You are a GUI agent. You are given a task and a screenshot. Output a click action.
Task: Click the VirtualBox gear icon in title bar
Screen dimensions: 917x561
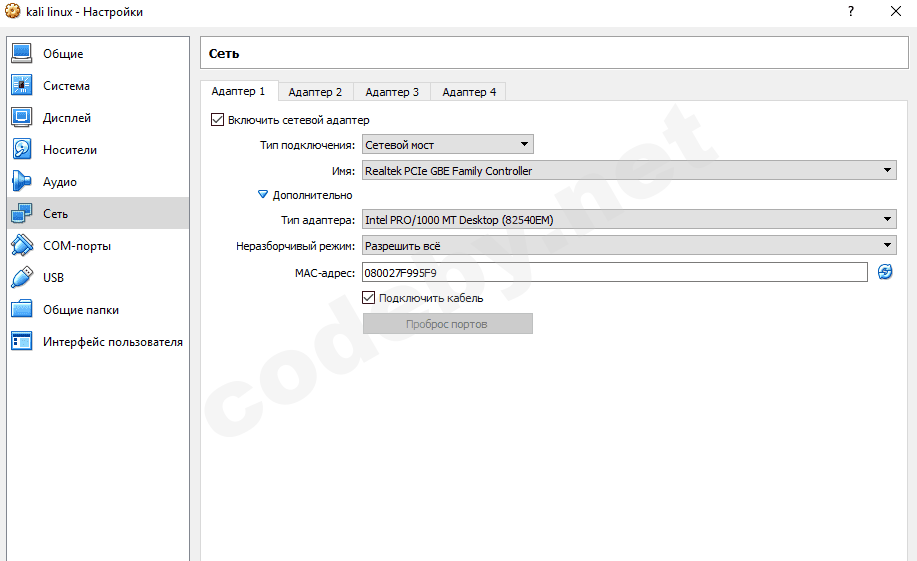(x=12, y=11)
